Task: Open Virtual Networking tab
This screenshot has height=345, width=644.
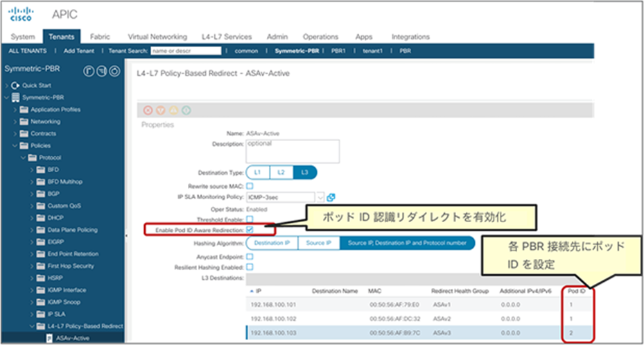Action: pos(158,37)
